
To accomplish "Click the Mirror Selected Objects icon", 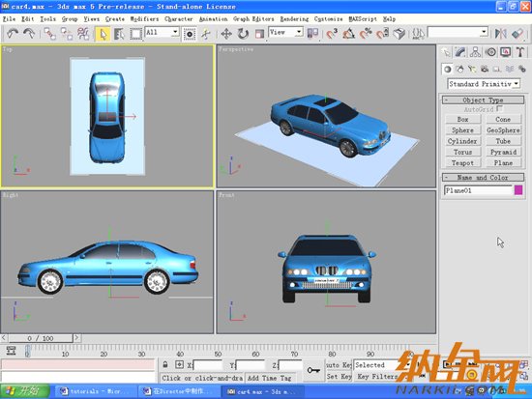I will point(500,34).
